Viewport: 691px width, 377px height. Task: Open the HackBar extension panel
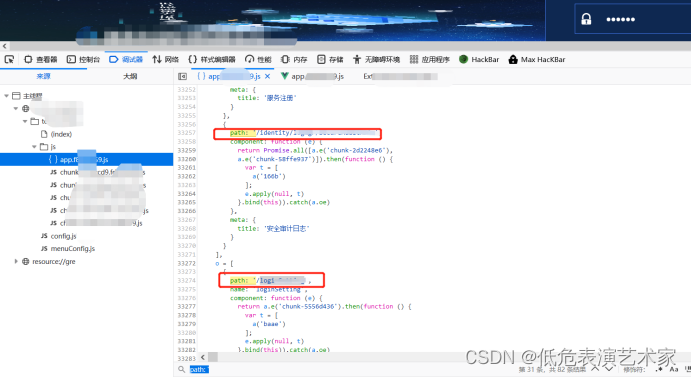click(x=479, y=59)
